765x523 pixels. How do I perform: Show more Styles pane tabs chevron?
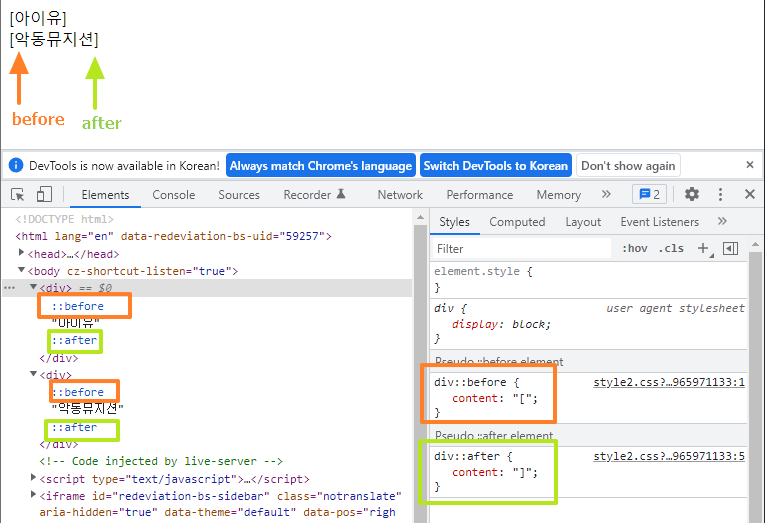point(722,221)
